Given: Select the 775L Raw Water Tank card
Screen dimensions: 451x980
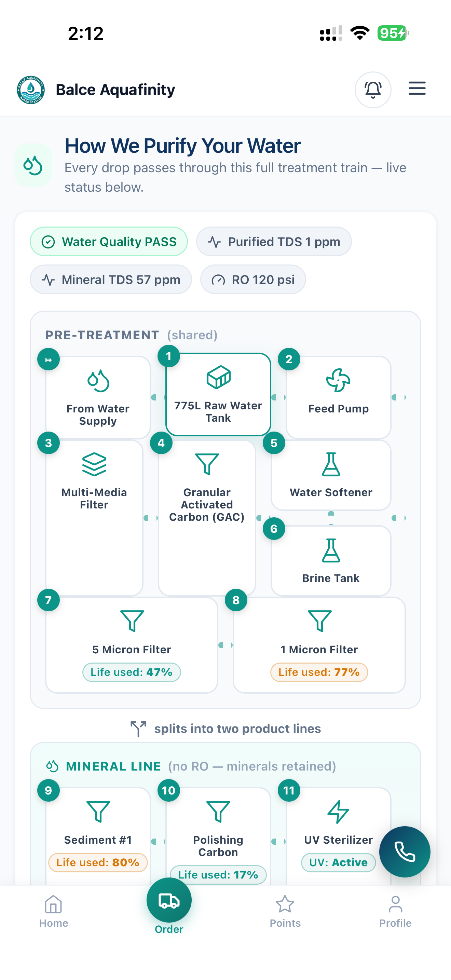Looking at the screenshot, I should point(218,394).
